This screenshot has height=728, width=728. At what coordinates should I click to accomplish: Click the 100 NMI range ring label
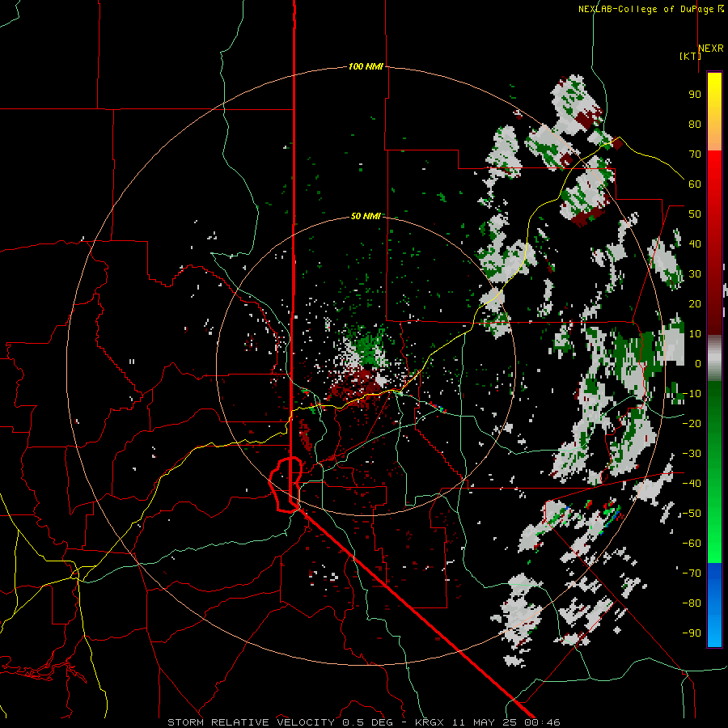[366, 67]
